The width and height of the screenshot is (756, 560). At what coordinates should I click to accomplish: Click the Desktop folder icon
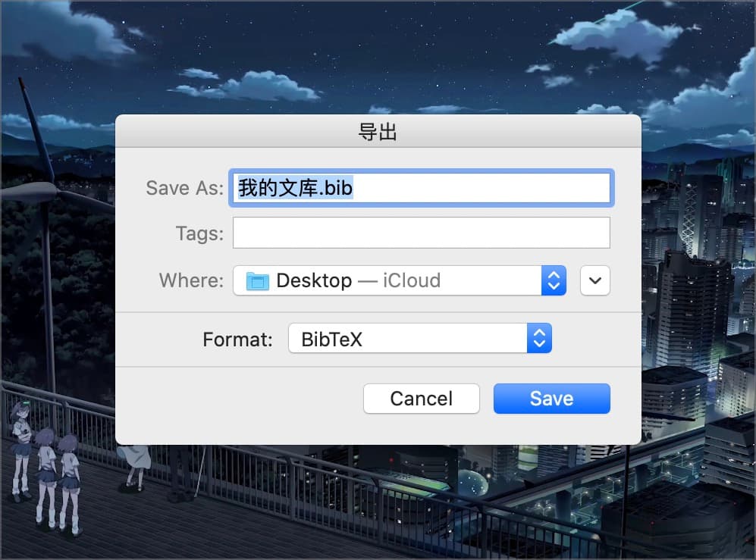click(x=258, y=281)
